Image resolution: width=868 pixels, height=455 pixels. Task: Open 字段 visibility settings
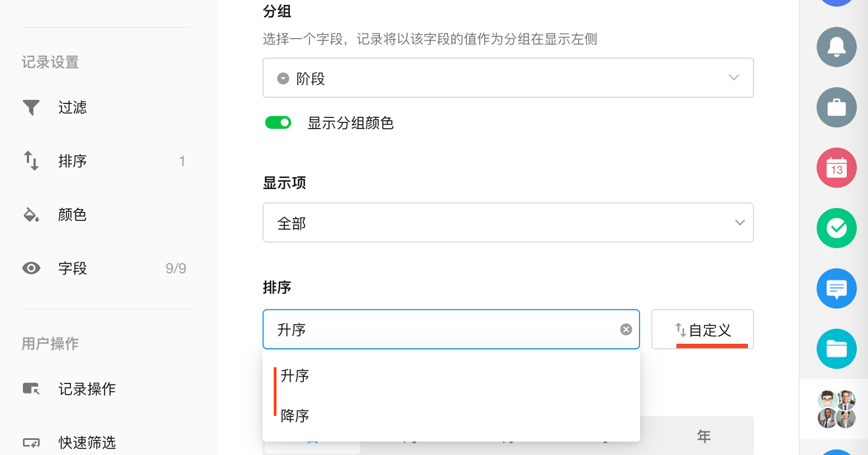73,268
